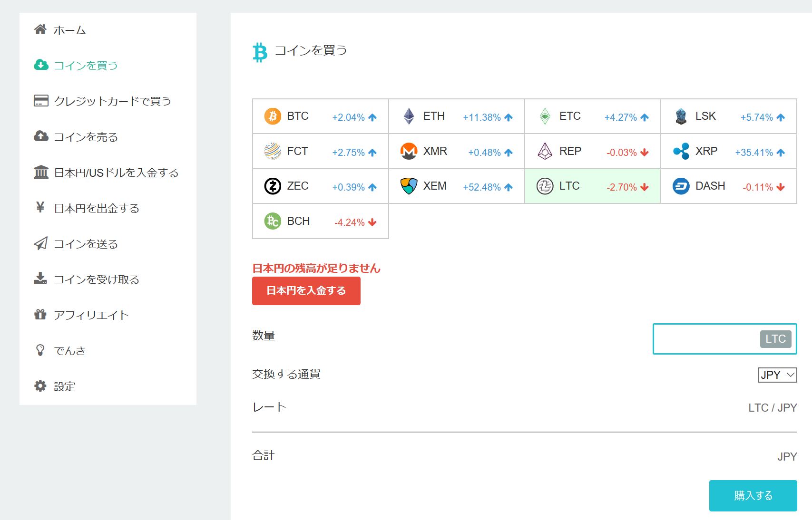The image size is (812, 520).
Task: Click the cloud upload icon for selling coins
Action: pos(41,136)
